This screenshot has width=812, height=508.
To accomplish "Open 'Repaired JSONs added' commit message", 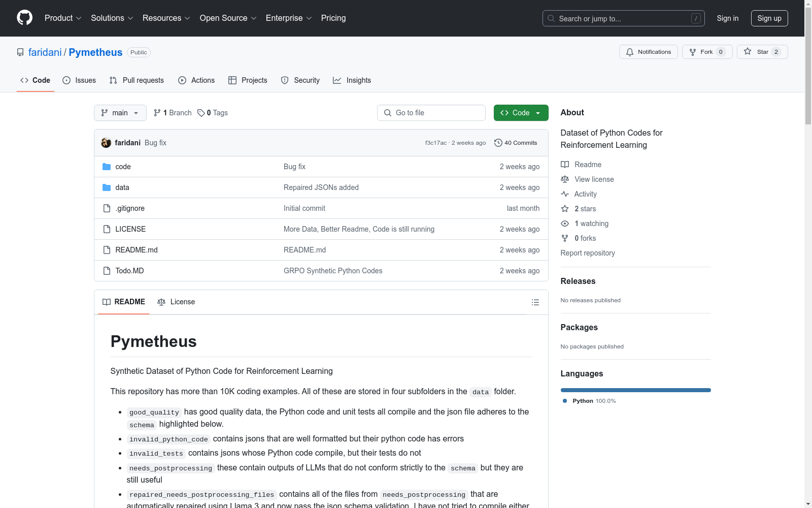I will (321, 187).
